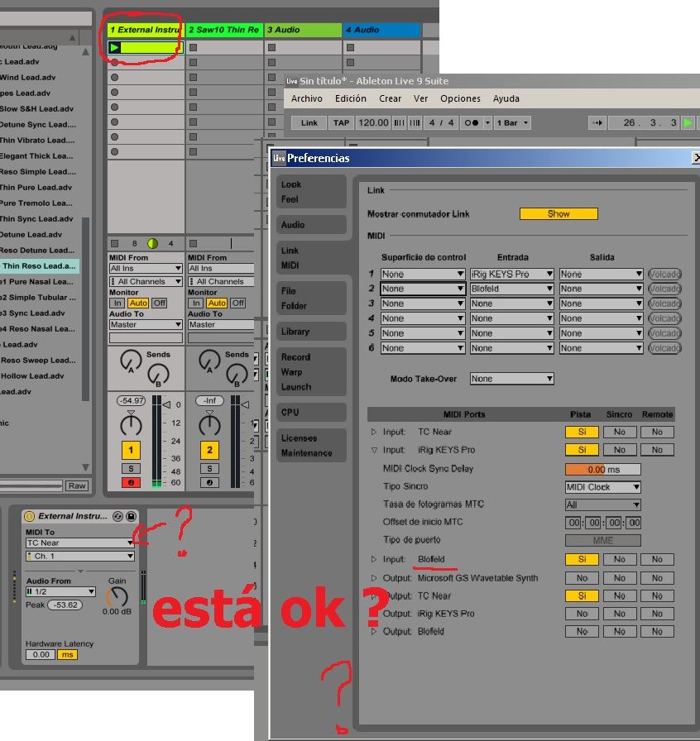Open Opciones menu

pyautogui.click(x=460, y=98)
